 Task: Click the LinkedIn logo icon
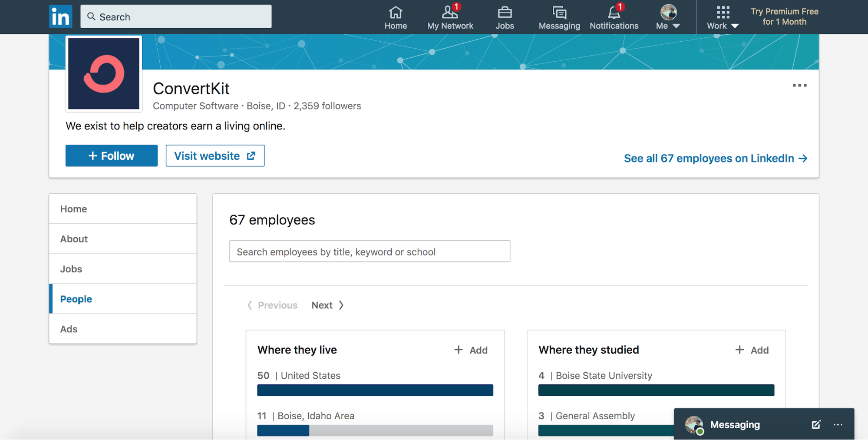pyautogui.click(x=60, y=17)
